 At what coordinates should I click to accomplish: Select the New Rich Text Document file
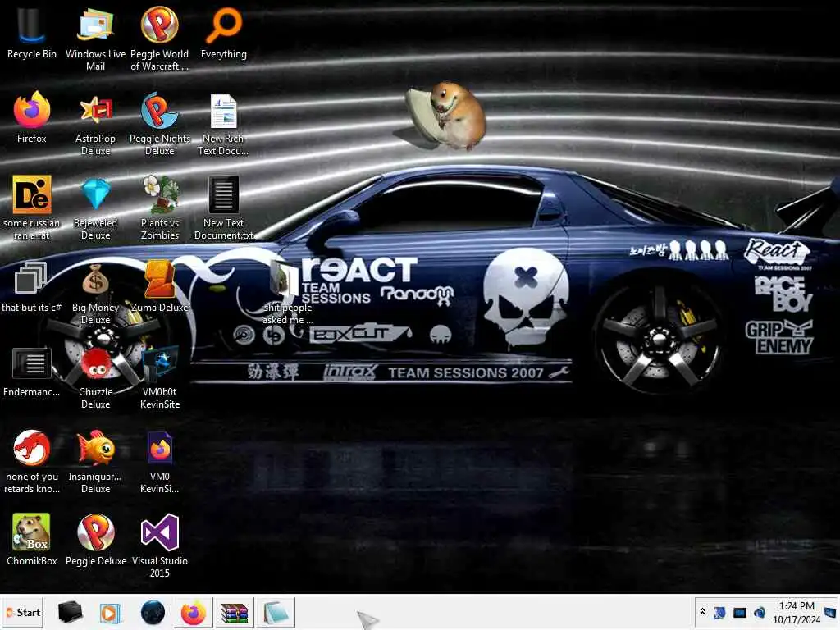223,125
